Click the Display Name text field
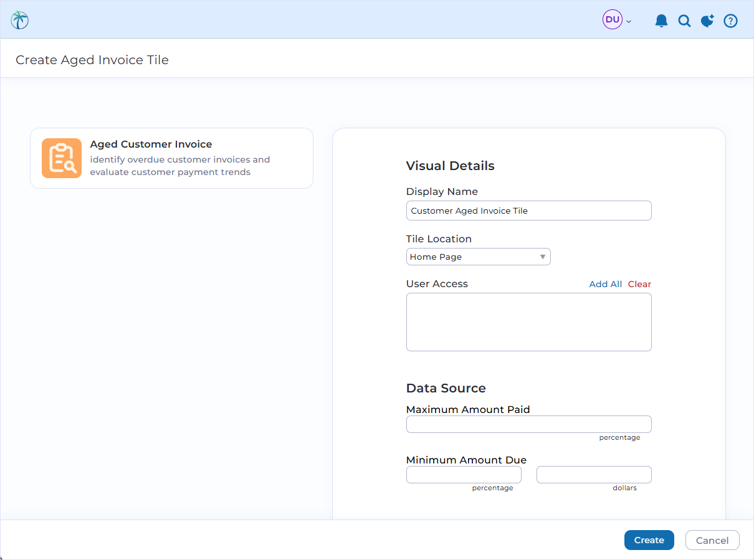 tap(528, 211)
